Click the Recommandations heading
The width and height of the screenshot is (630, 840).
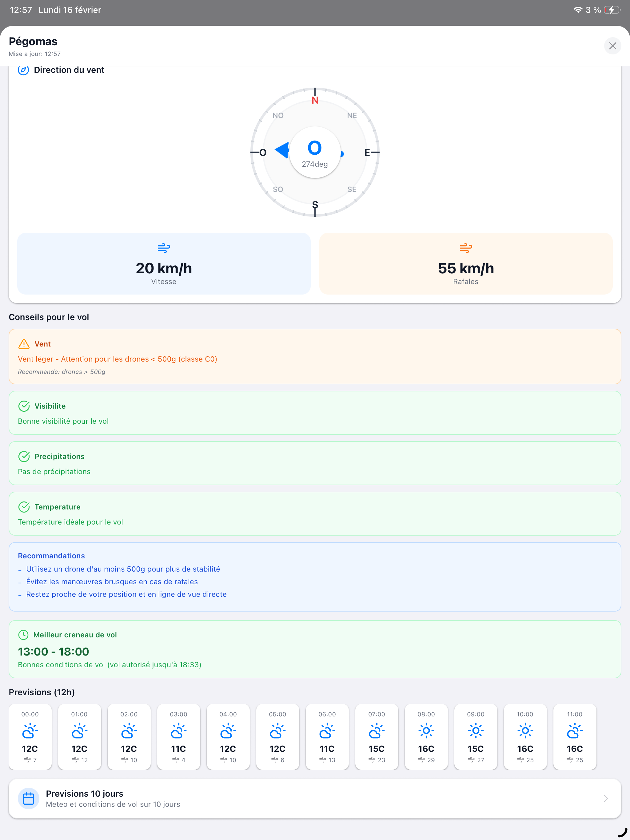click(51, 556)
